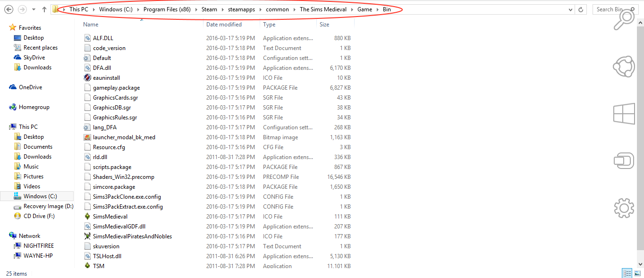Select the gameplay.package file
The height and width of the screenshot is (278, 644).
[116, 88]
